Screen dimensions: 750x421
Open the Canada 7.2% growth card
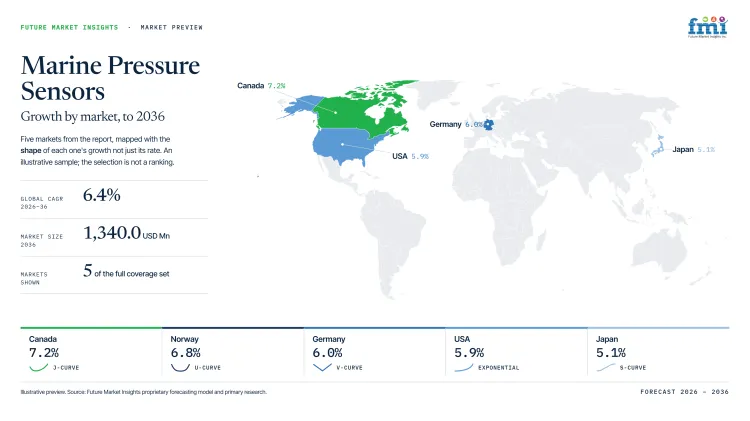91,352
